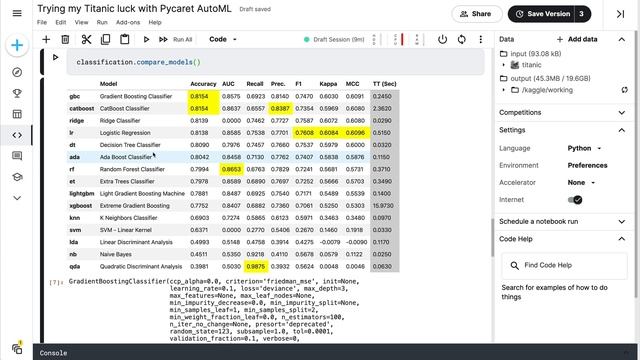Collapse the right sidebar panel
Image resolution: width=640 pixels, height=360 pixels.
[x=620, y=14]
